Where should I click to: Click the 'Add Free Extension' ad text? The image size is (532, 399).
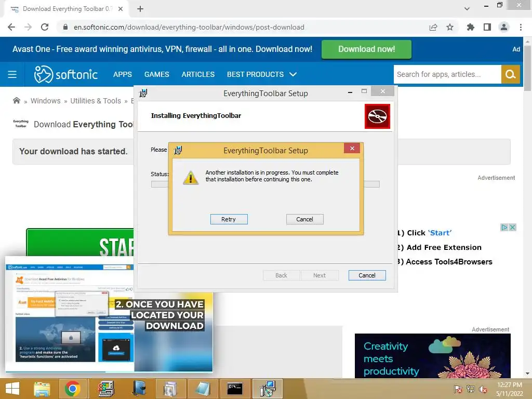pyautogui.click(x=444, y=247)
